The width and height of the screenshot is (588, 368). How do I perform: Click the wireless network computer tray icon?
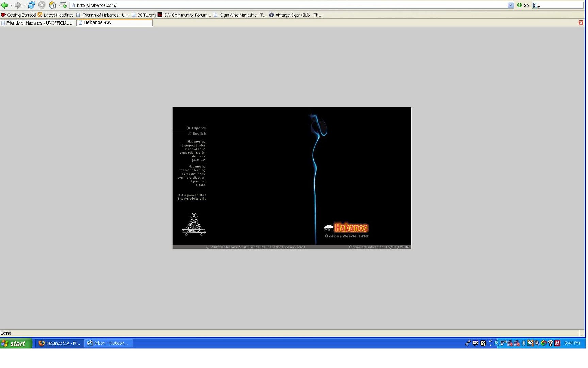(x=503, y=343)
